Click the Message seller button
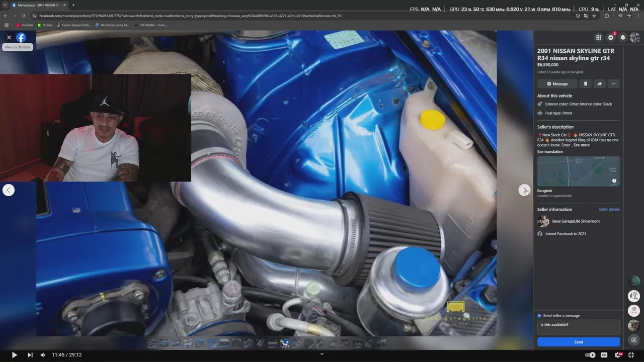 [557, 84]
